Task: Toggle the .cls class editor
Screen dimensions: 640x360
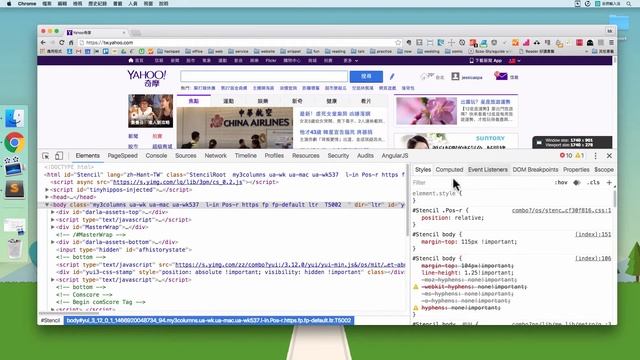Action: tap(593, 182)
